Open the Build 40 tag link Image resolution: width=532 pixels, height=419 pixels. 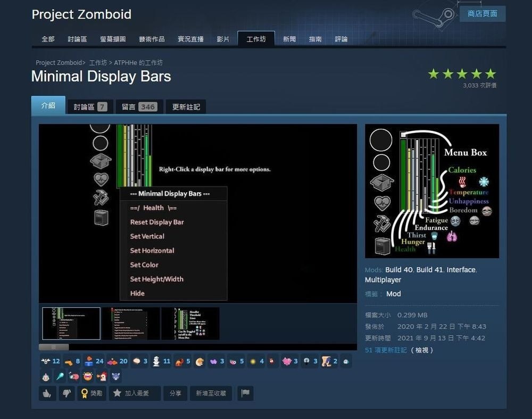398,270
